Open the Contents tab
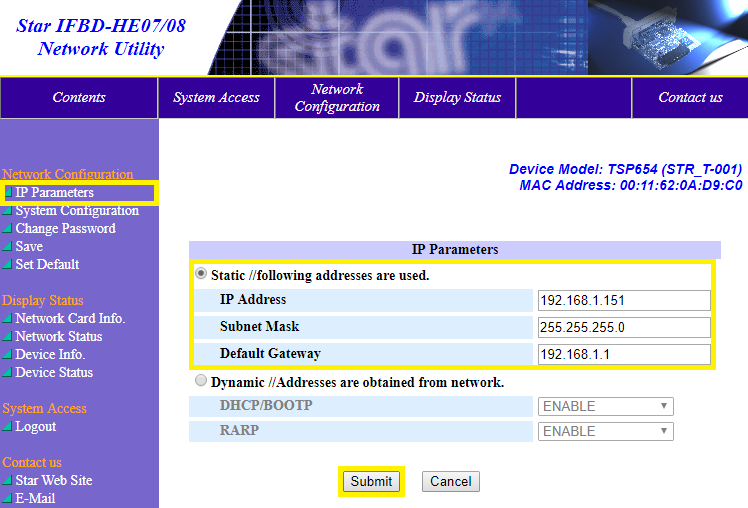The height and width of the screenshot is (508, 748). (79, 98)
